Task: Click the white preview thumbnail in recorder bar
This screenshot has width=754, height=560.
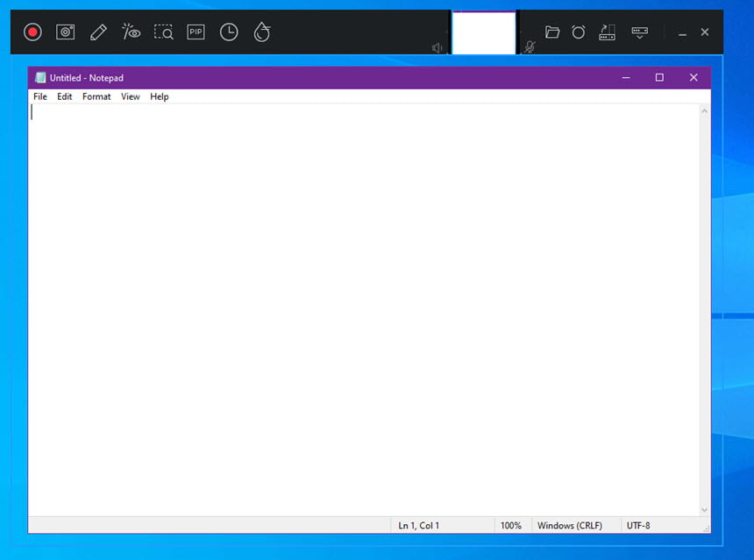Action: click(484, 32)
